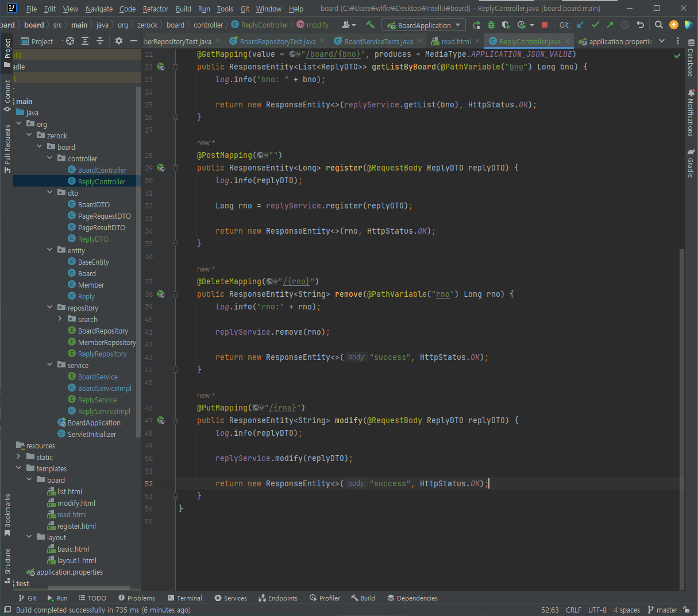
Task: Click the gutter icon on line 38
Action: (x=161, y=295)
